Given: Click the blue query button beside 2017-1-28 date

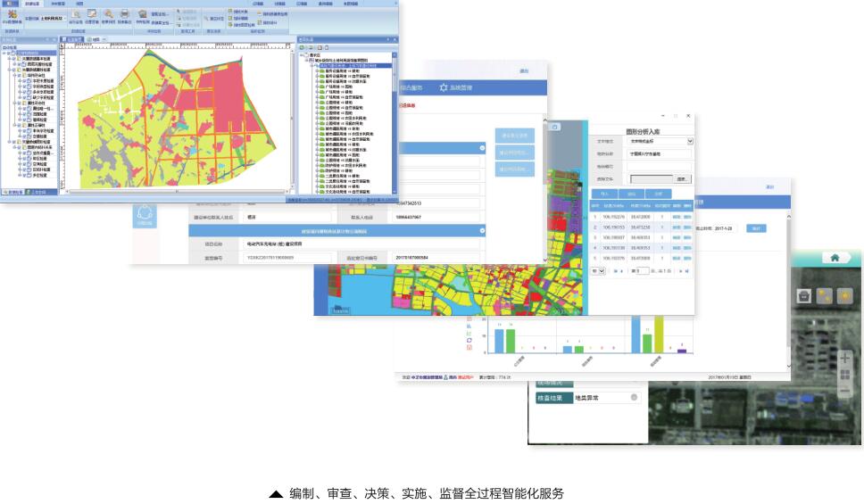Looking at the screenshot, I should (757, 228).
